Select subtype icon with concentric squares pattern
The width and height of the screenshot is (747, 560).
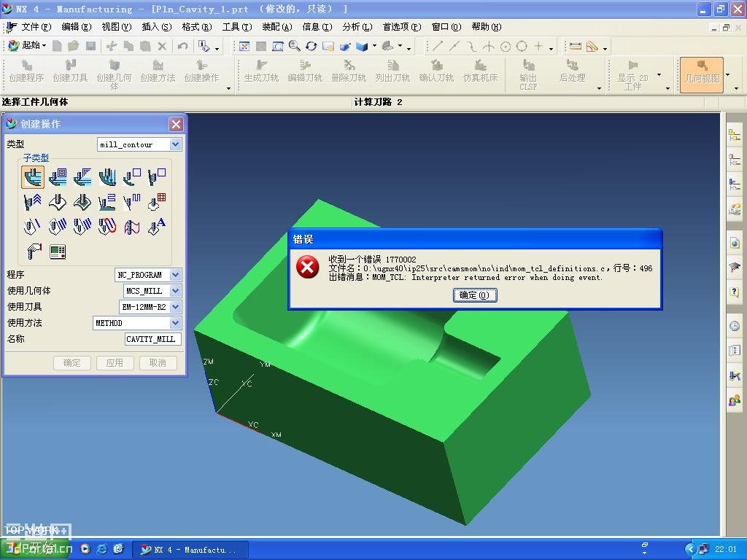(x=58, y=176)
